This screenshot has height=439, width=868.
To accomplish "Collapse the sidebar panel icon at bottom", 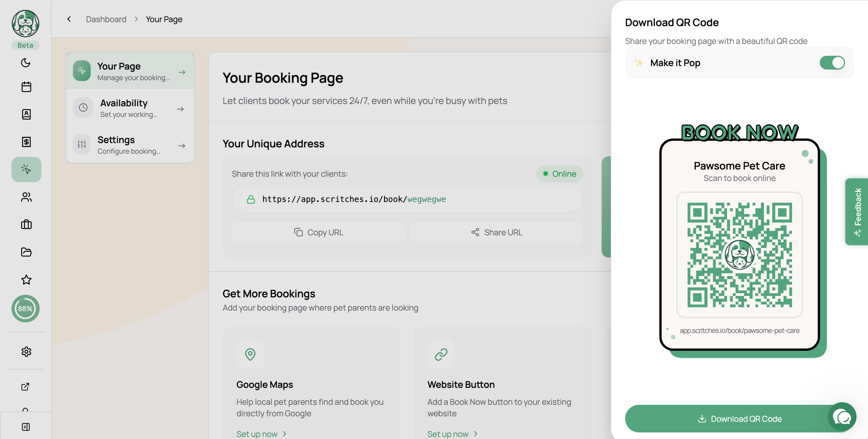I will coord(26,427).
